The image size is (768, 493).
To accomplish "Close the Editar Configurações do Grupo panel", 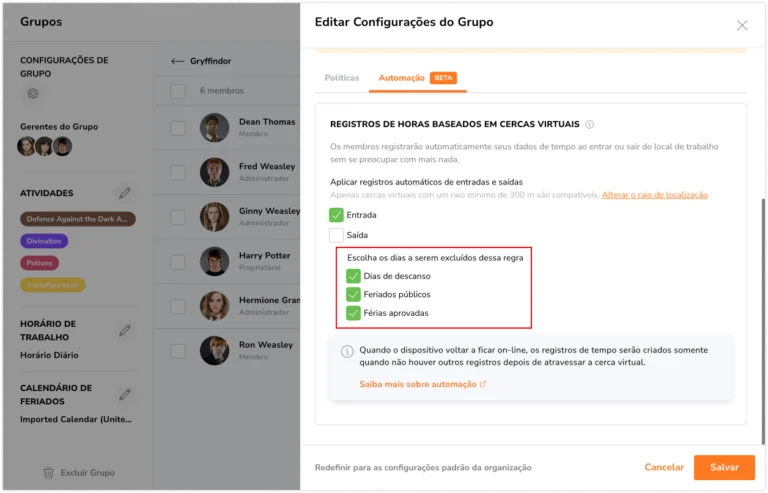I will click(741, 25).
